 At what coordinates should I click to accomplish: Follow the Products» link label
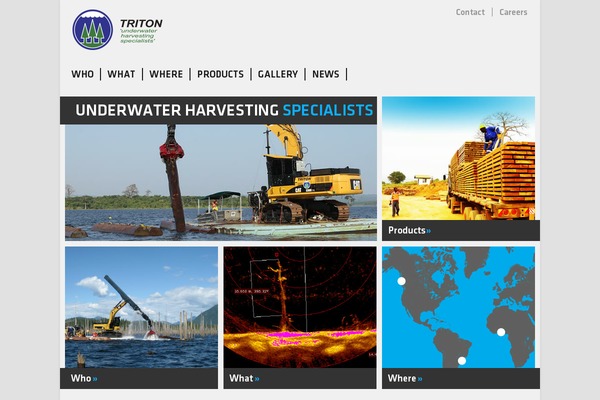click(409, 230)
